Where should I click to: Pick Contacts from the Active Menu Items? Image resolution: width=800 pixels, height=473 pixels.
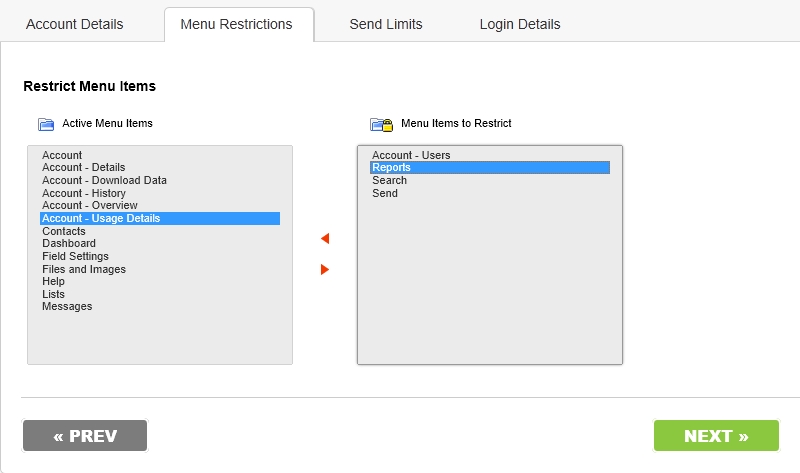pos(160,231)
